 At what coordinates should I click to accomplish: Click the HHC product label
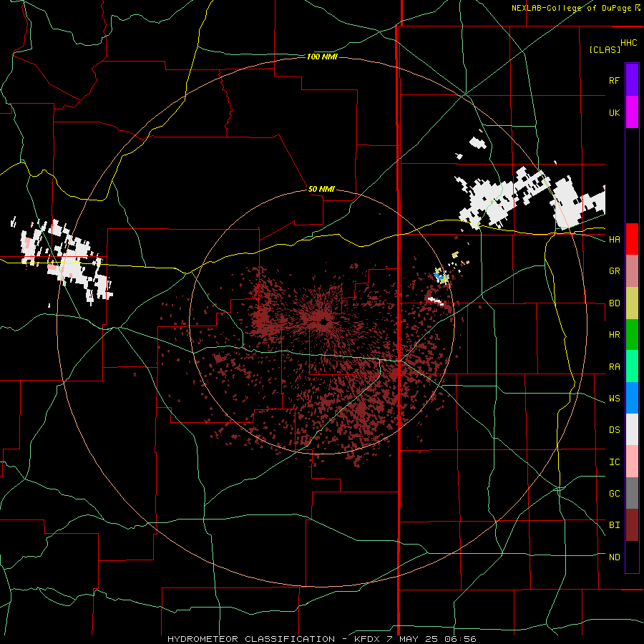click(629, 43)
